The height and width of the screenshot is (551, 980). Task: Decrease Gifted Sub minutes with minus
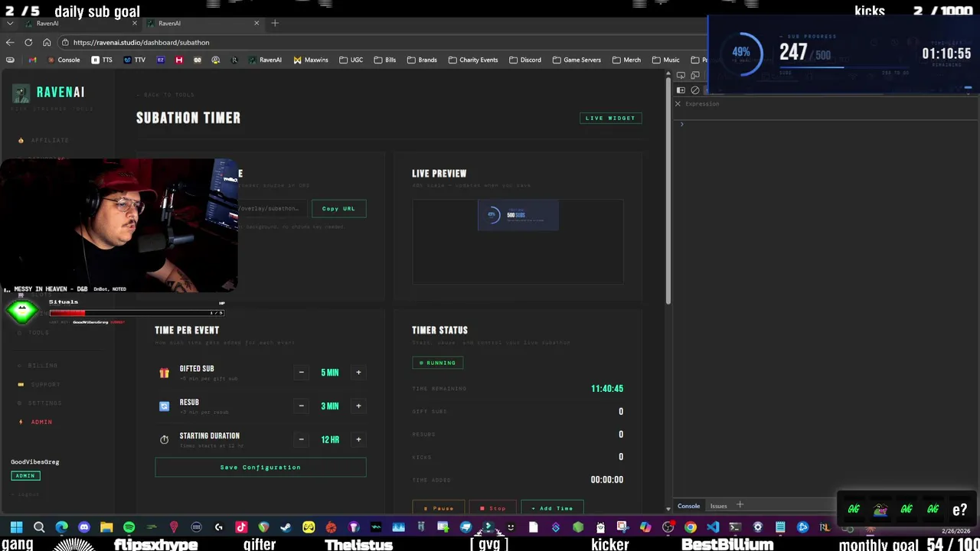coord(301,373)
